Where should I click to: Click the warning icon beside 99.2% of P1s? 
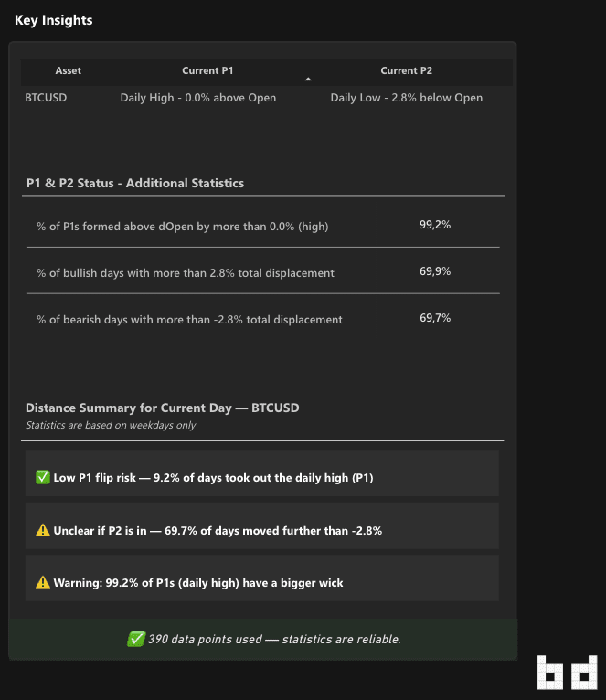point(43,583)
